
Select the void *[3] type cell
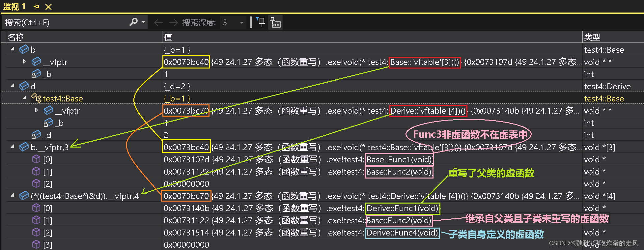600,147
